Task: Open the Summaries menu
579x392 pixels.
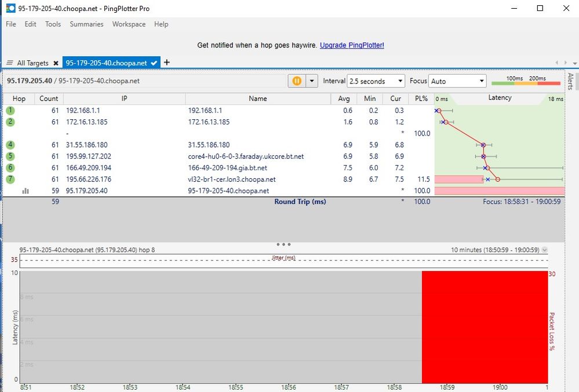Action: (x=86, y=24)
